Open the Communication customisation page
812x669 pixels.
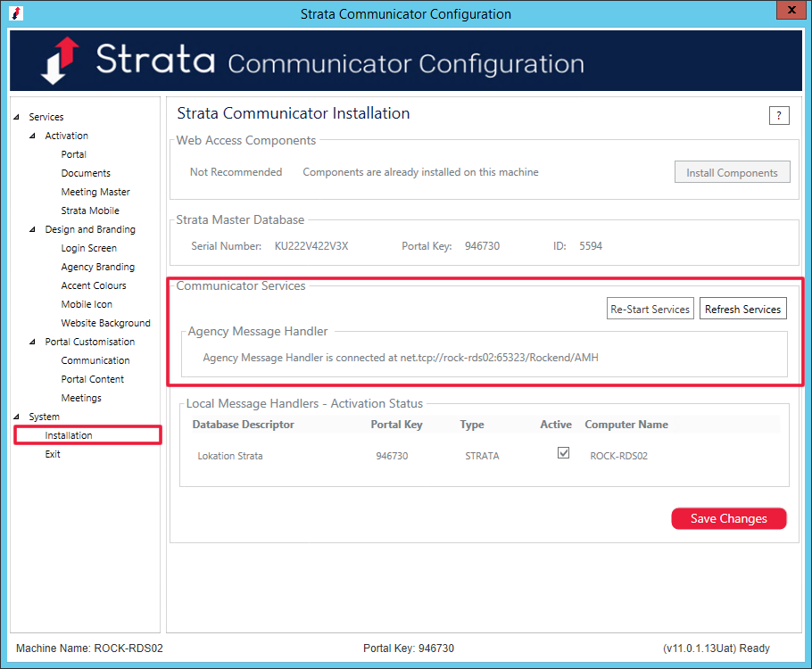95,360
